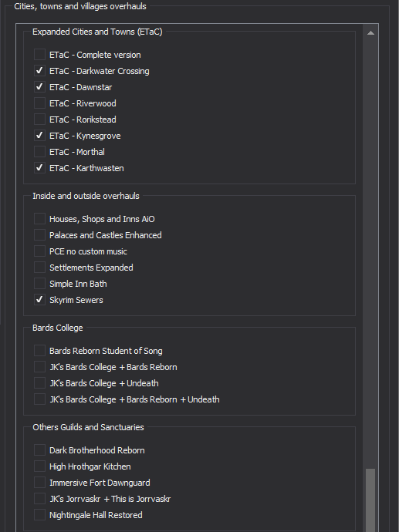The width and height of the screenshot is (399, 532).
Task: Enable Palaces and Castles Enhanced
Action: pos(39,235)
